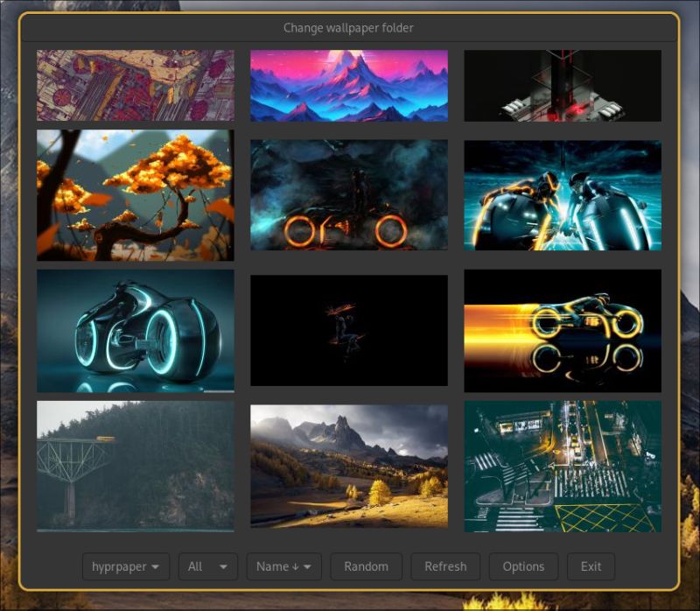
Task: Select the dark tower with red lights wallpaper
Action: pos(563,84)
